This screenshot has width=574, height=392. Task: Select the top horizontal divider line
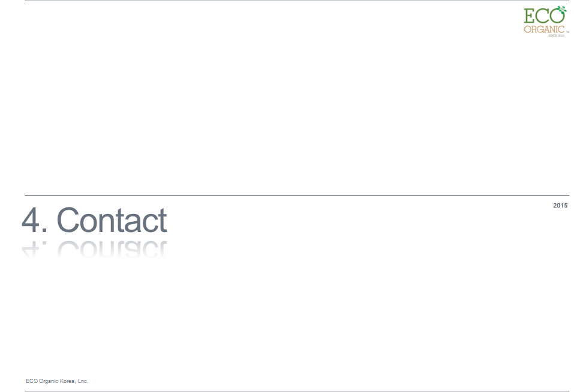[x=297, y=1]
